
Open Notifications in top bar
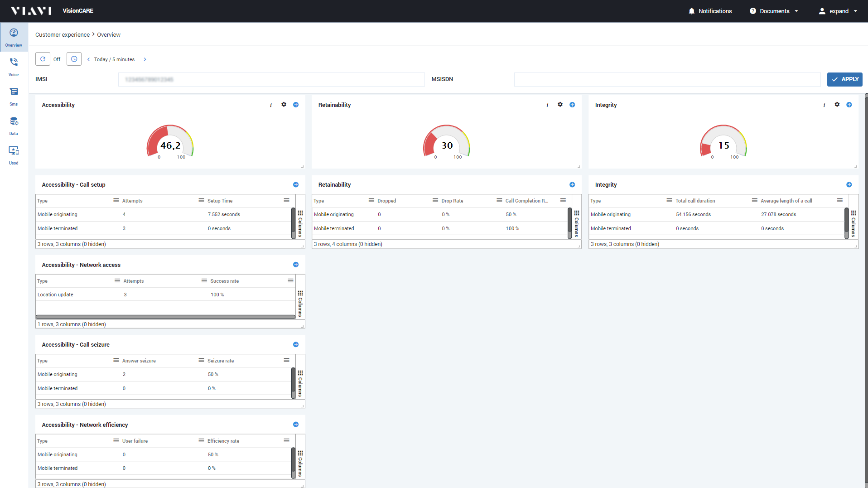(710, 11)
